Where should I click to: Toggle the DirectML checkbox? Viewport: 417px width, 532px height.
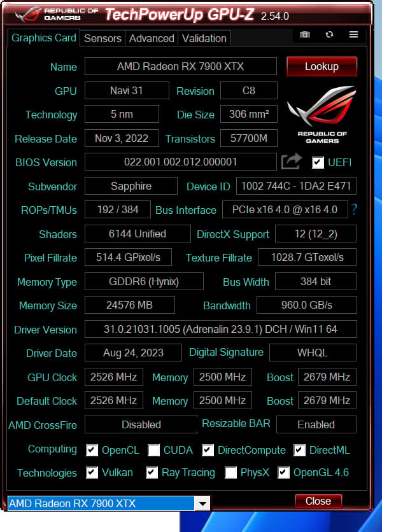tap(299, 451)
